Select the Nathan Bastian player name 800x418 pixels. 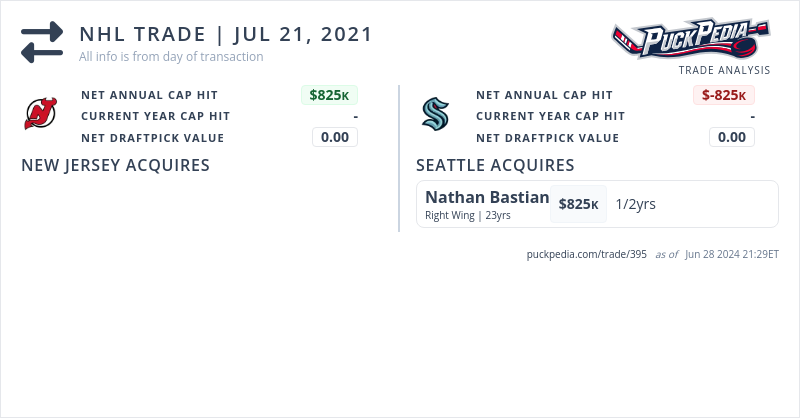487,197
